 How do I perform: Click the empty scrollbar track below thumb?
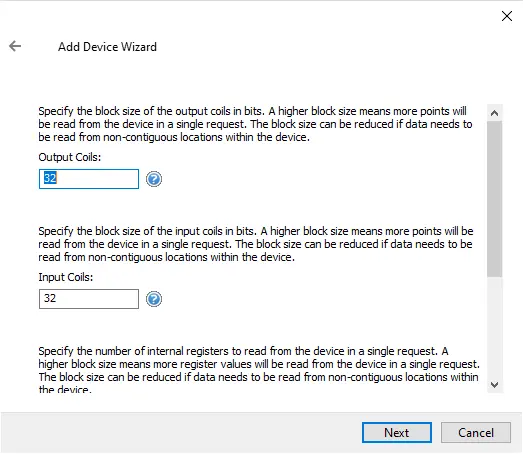tap(495, 327)
